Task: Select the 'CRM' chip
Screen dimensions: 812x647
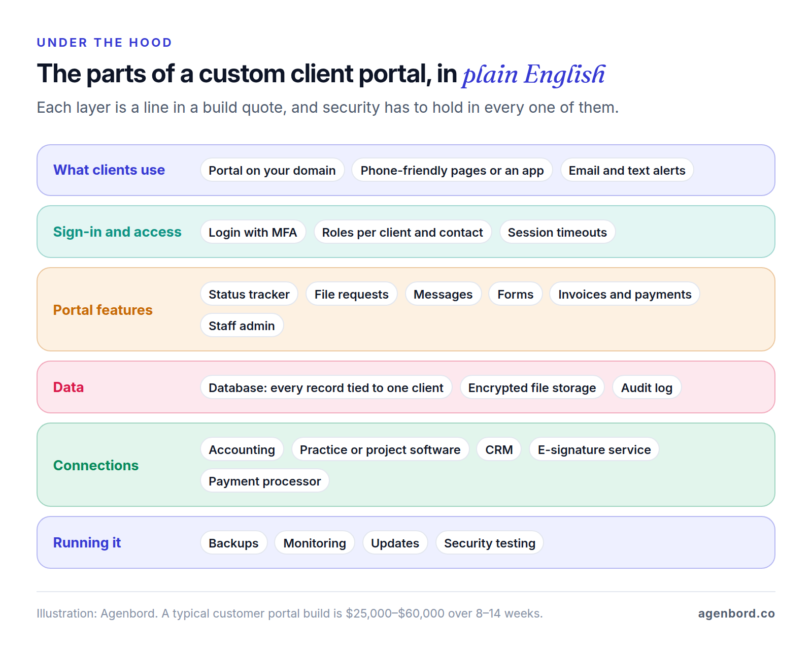Action: pos(499,449)
